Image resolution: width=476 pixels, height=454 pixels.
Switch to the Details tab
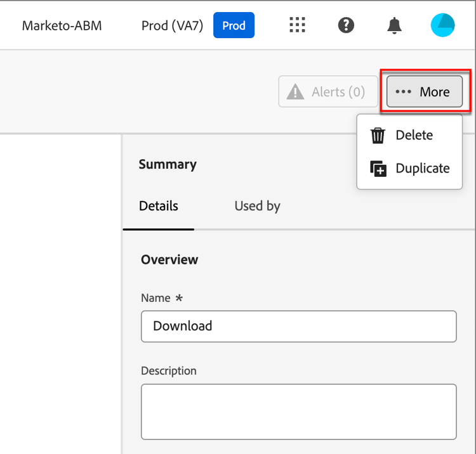159,206
